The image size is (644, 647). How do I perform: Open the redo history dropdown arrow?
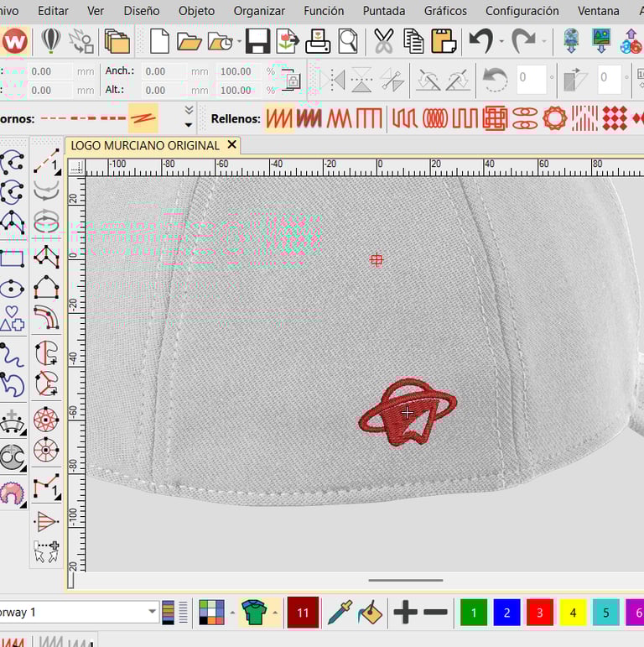(544, 41)
